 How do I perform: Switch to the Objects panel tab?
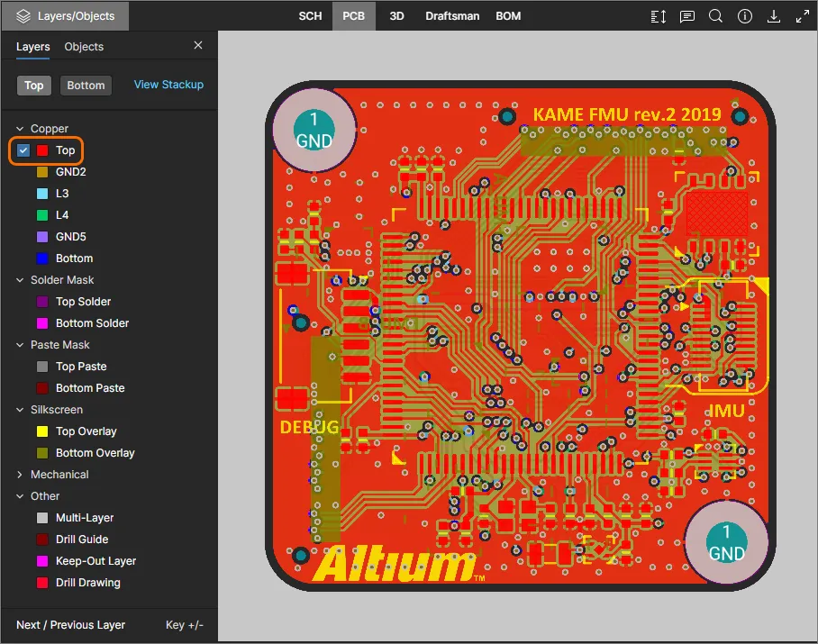(84, 47)
